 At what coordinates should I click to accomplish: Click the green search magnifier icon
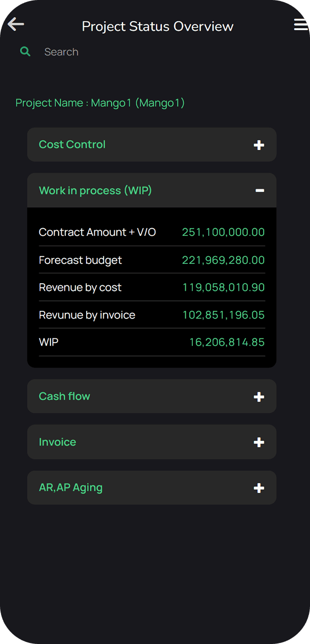point(25,52)
